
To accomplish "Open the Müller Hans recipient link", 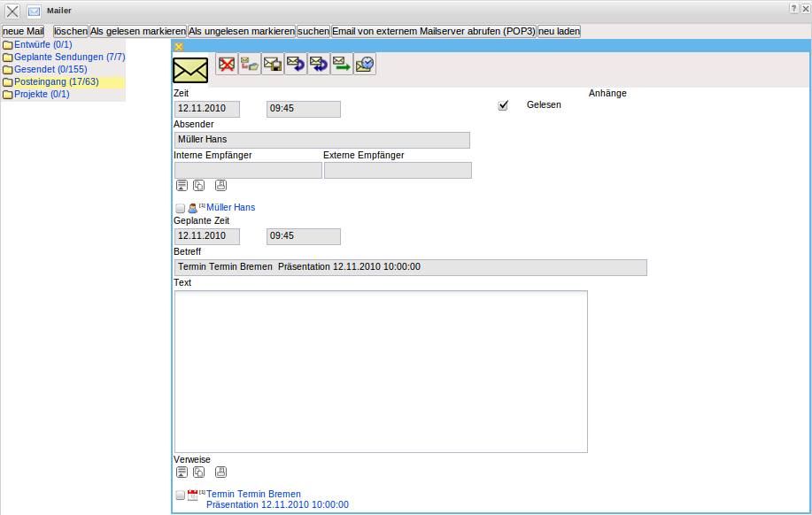I will point(230,208).
